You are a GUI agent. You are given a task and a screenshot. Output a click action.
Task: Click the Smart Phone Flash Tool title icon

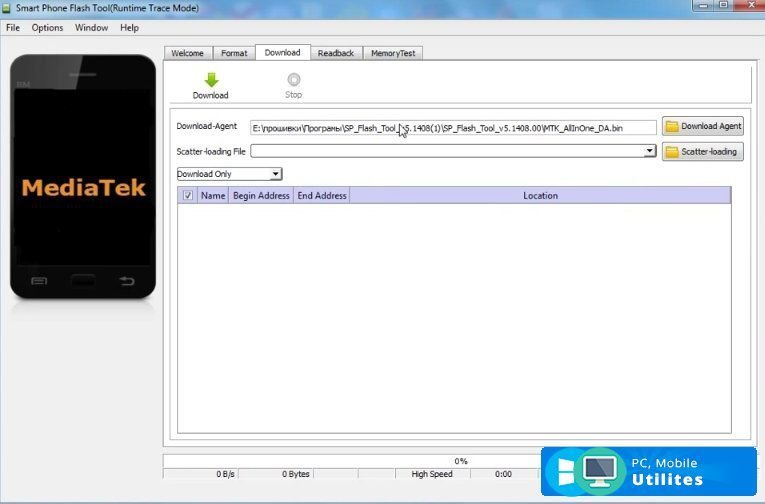pos(6,8)
